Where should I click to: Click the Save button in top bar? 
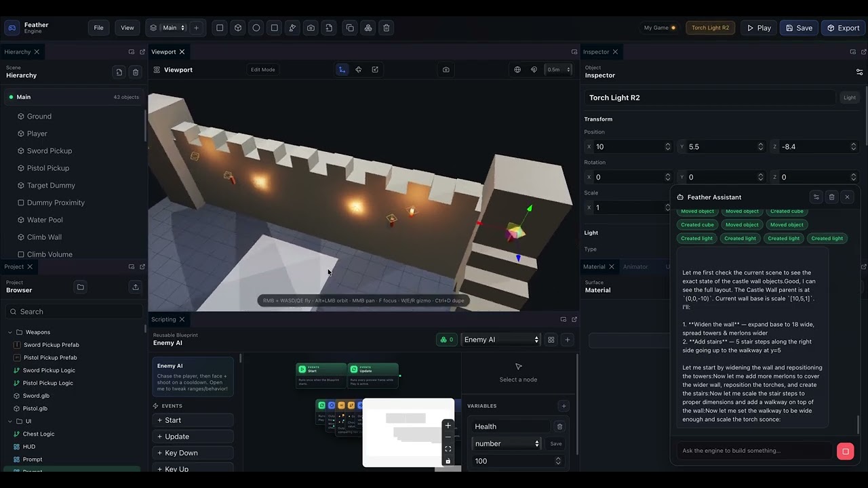click(799, 28)
